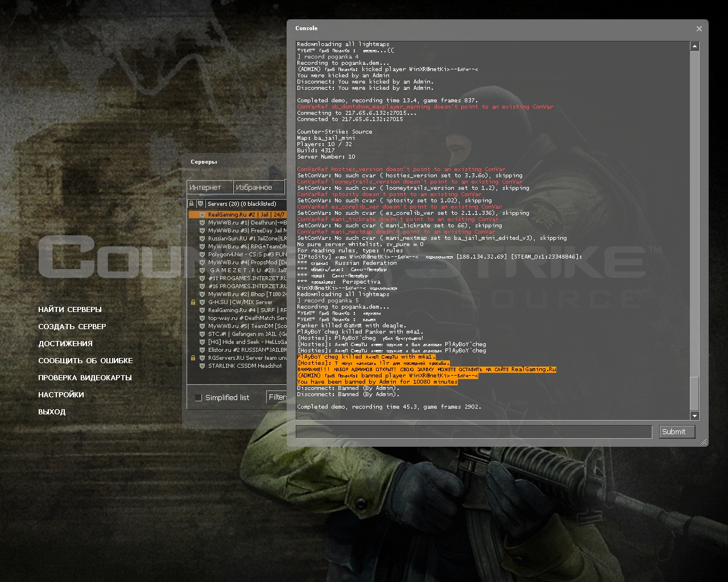
Task: Click shield icon beside top-way.ru DeathMatch
Action: pos(202,318)
